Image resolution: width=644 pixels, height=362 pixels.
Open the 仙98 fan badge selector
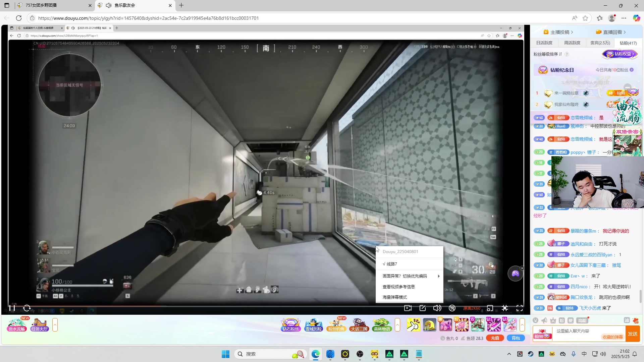[542, 334]
